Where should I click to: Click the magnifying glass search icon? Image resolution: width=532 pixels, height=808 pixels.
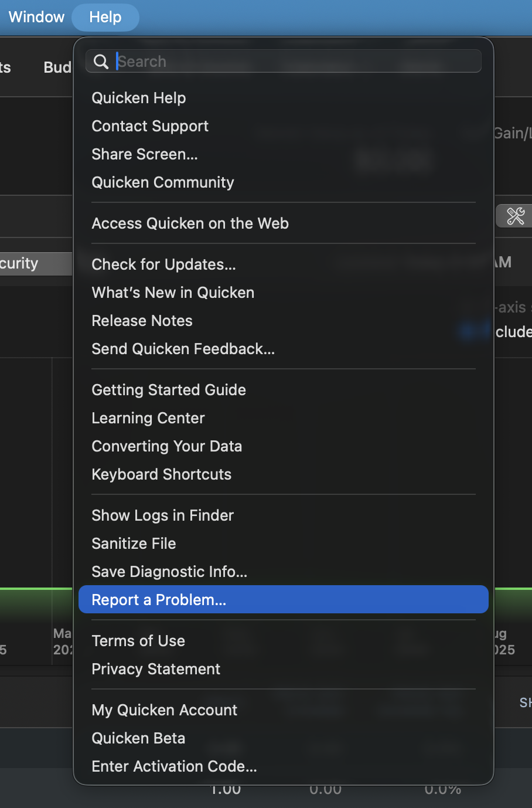coord(101,62)
